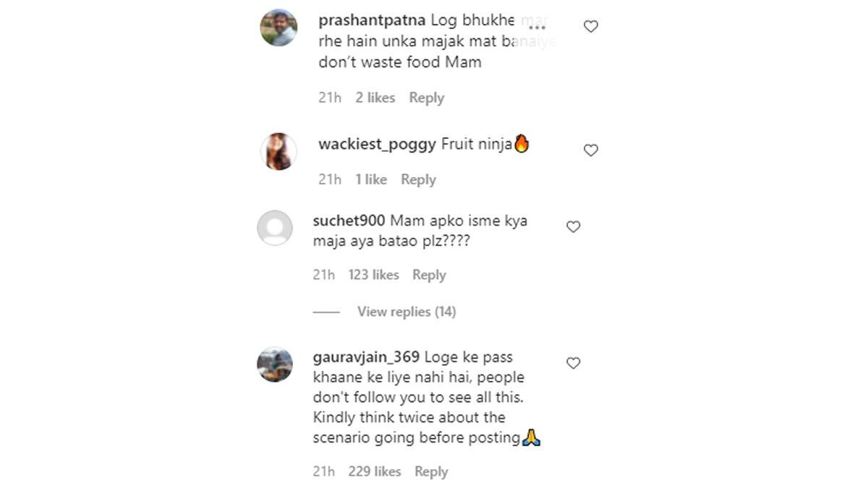Click the 21h timestamp on suchet900's comment
This screenshot has height=488, width=868.
click(x=323, y=275)
